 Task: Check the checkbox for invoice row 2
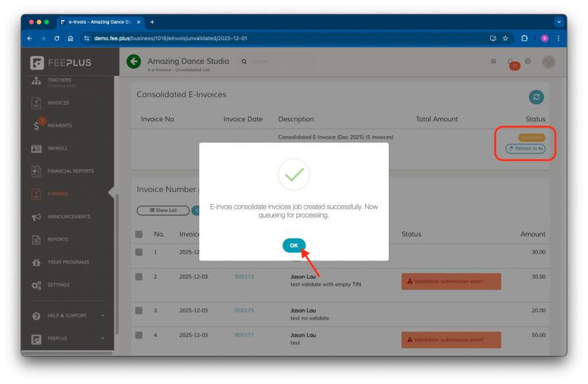139,277
